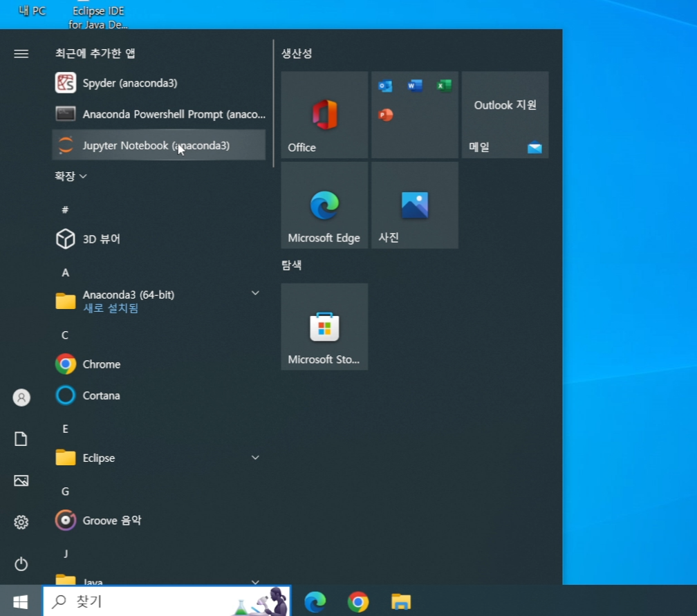Screen dimensions: 697x616
Task: Open the Power options icon
Action: tap(21, 564)
